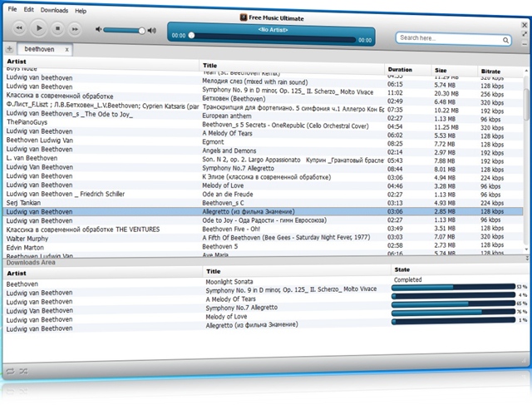Image resolution: width=532 pixels, height=405 pixels.
Task: Click the No Artist now-playing label
Action: pos(273,30)
